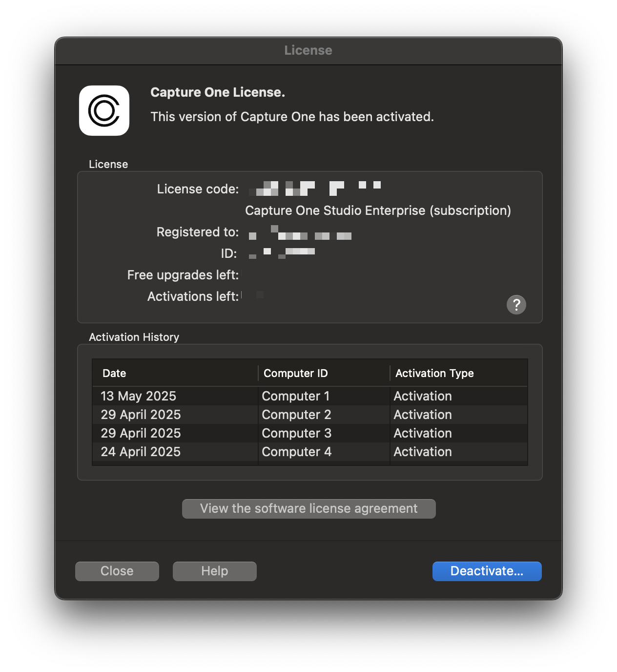Viewport: 617px width, 672px height.
Task: Open Help from the bottom buttons
Action: 215,571
